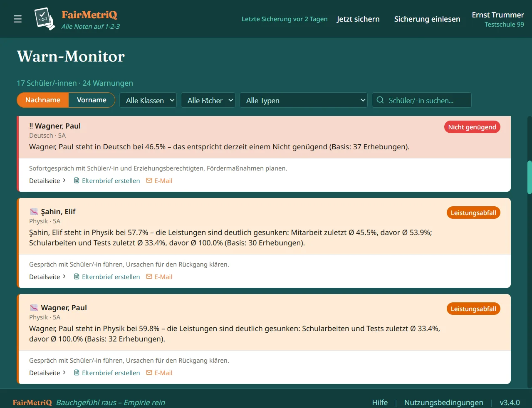This screenshot has height=408, width=532.
Task: Click E-Mail link for Şahin, Elif
Action: click(159, 277)
